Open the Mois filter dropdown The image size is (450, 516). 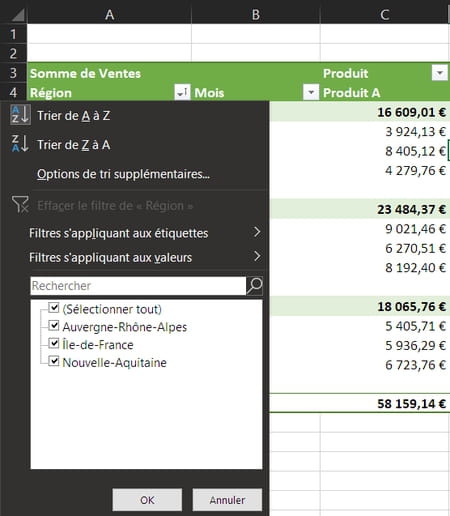click(311, 92)
